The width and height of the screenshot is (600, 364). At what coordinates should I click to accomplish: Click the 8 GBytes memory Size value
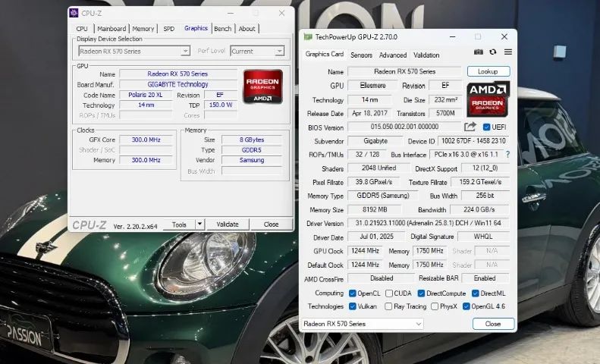click(252, 140)
